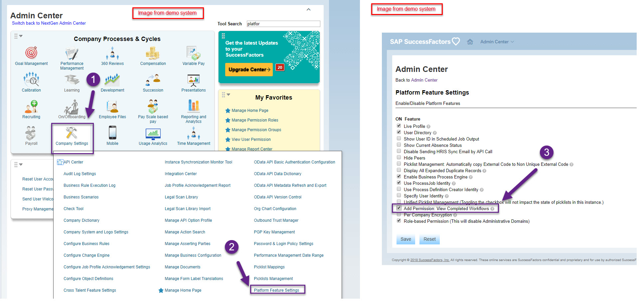Viewport: 644px width, 303px height.
Task: Toggle the Live Profile checkbox
Action: pos(399,126)
